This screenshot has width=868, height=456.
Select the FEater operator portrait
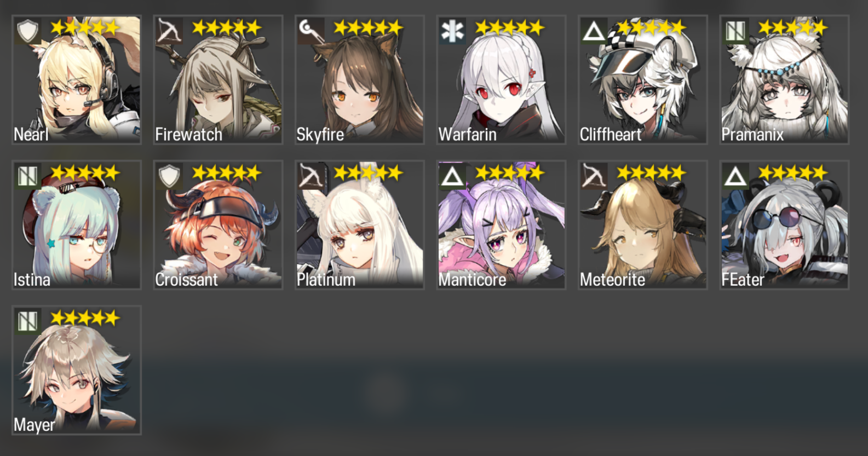click(x=784, y=225)
